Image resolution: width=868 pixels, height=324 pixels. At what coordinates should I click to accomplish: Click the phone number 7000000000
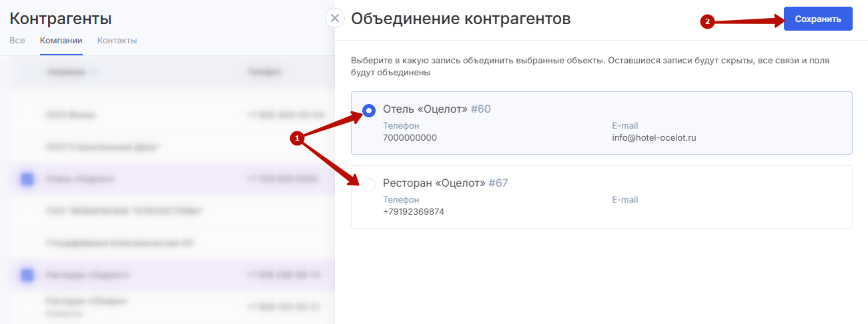[x=410, y=138]
